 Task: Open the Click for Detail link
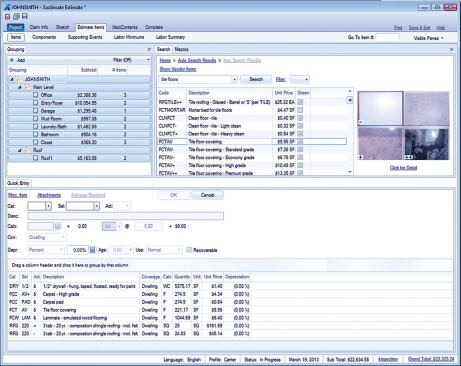tap(403, 168)
